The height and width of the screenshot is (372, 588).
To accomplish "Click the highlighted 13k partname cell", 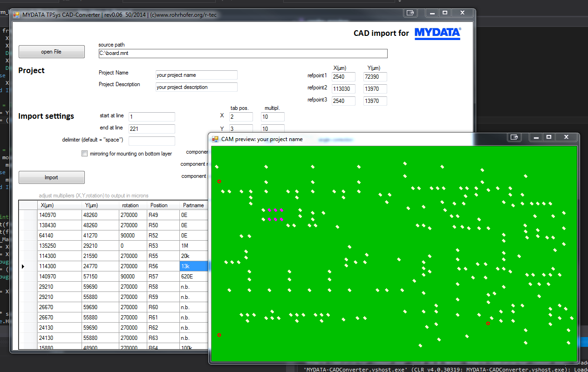I will 194,266.
